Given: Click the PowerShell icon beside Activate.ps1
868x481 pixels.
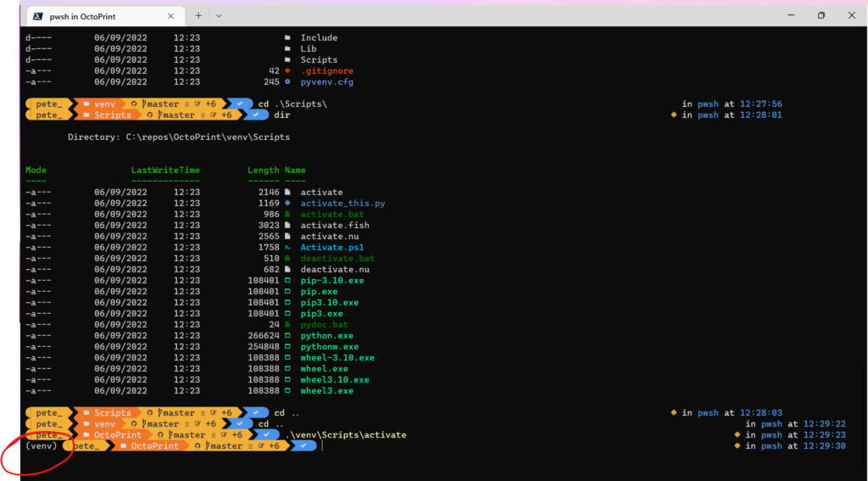Looking at the screenshot, I should click(287, 248).
